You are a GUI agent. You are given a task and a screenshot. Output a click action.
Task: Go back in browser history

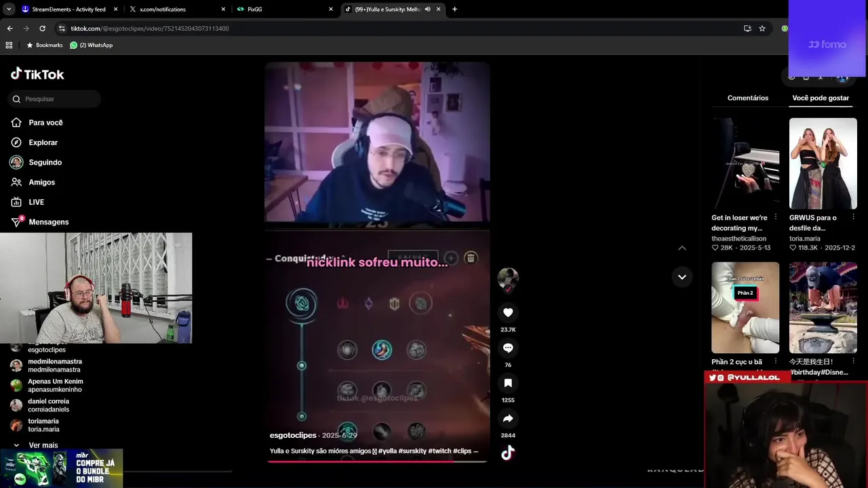(9, 28)
